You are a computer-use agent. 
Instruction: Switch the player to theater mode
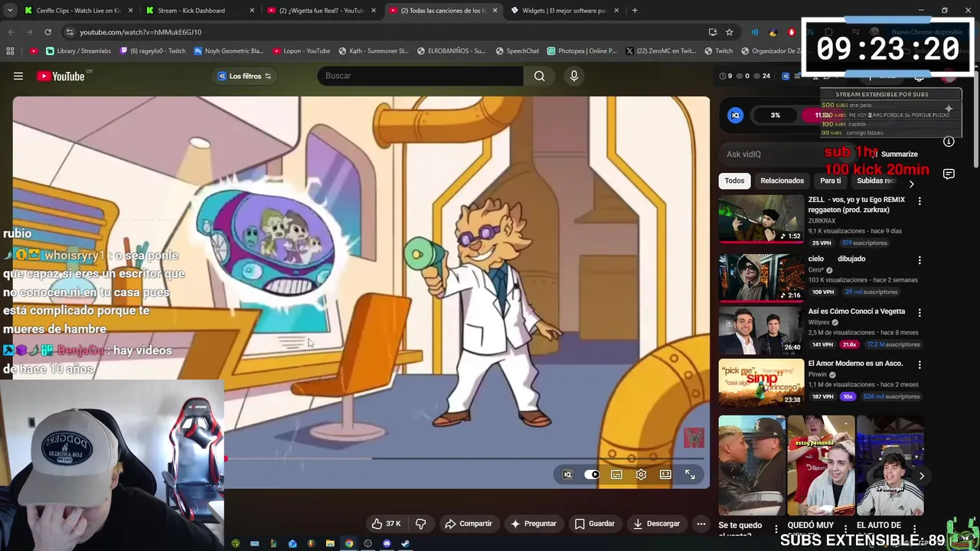click(665, 474)
